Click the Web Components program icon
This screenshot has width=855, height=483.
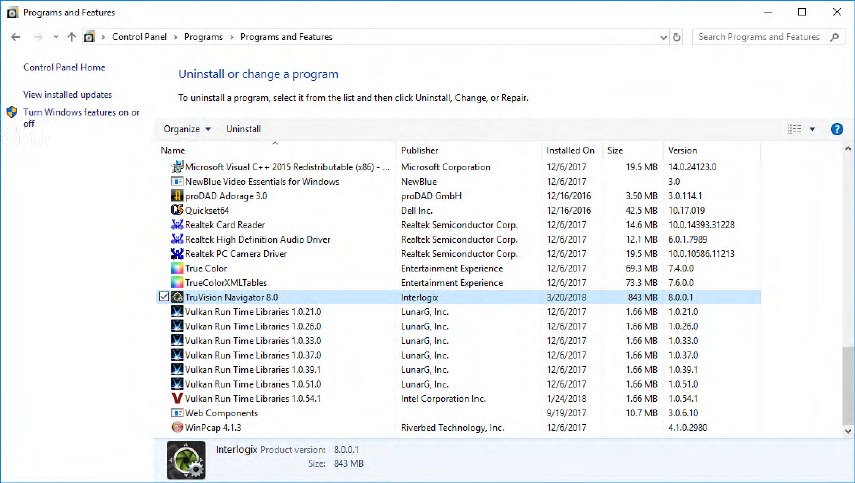pos(177,413)
